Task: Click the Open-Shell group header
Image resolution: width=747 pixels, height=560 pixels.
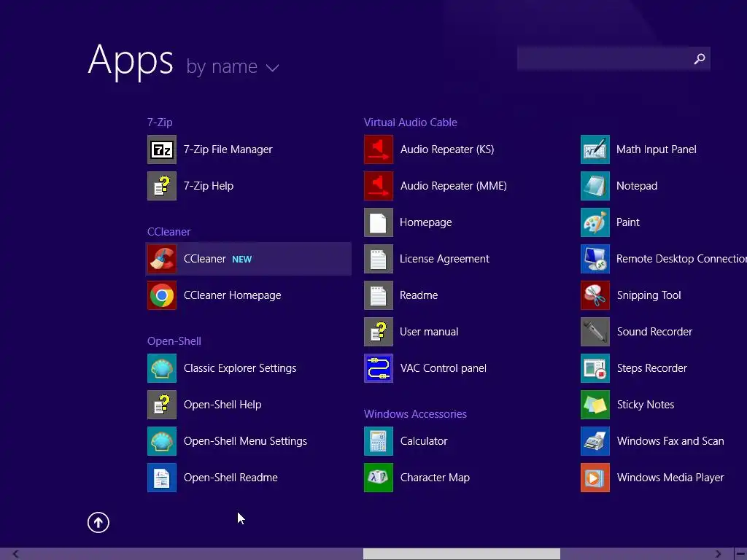Action: tap(174, 341)
